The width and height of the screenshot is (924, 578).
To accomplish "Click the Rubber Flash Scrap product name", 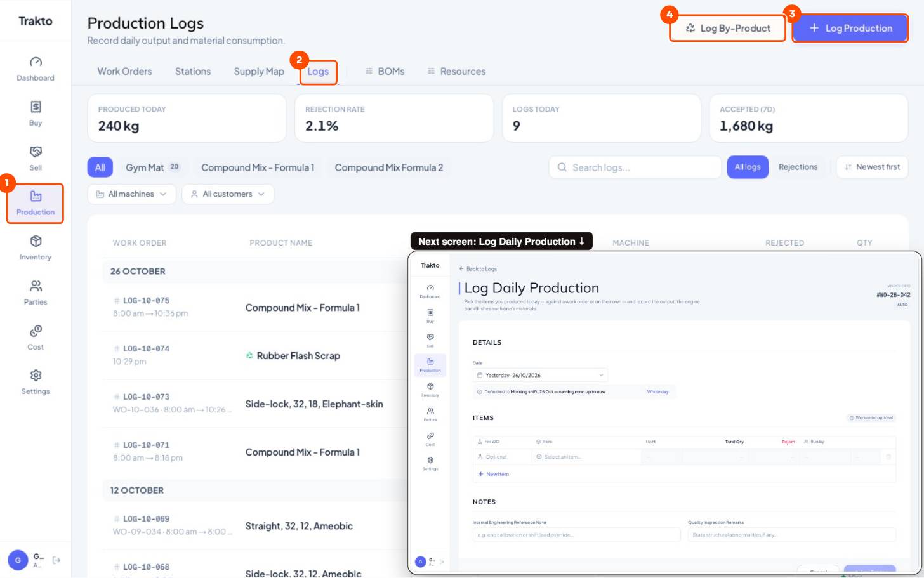I will point(298,356).
